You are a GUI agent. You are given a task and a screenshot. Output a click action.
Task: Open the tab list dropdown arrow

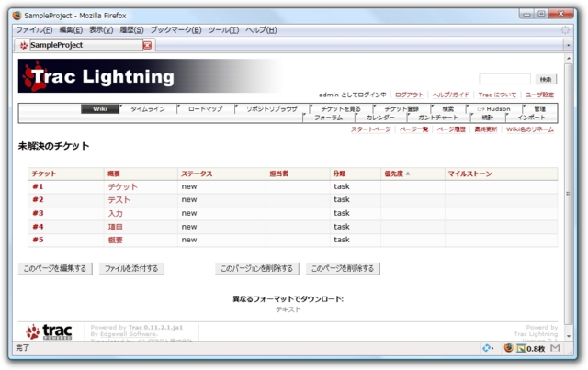[569, 45]
